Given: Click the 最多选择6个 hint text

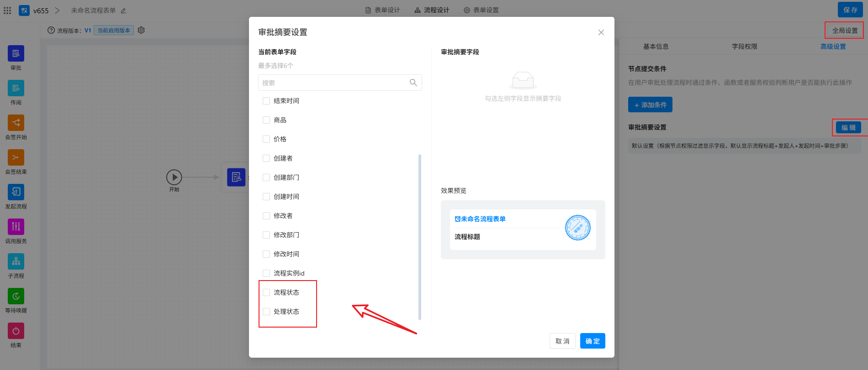Looking at the screenshot, I should [x=276, y=66].
